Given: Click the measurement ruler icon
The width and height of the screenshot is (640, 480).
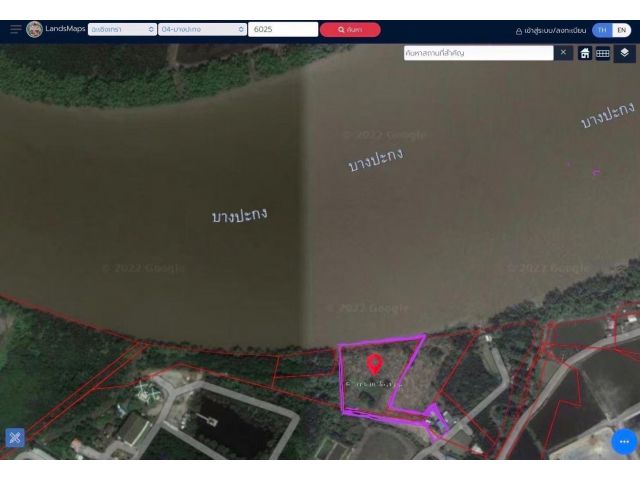Looking at the screenshot, I should click(603, 53).
